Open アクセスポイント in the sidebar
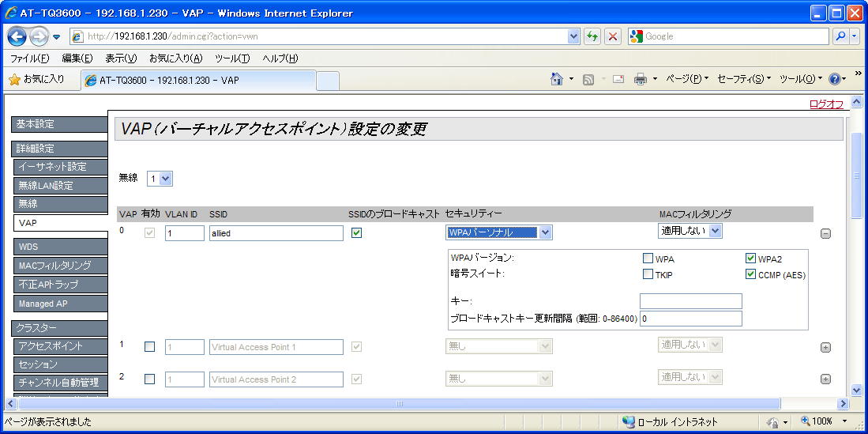The width and height of the screenshot is (868, 434). [60, 346]
